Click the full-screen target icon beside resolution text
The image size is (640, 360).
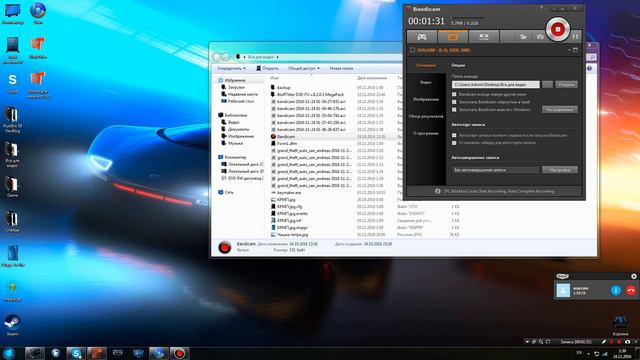coord(413,50)
